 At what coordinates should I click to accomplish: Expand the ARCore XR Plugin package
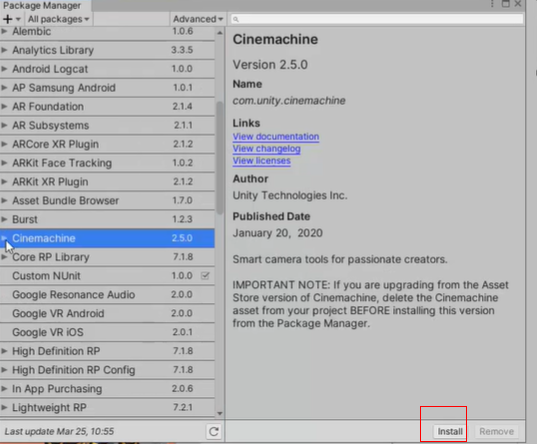4,144
